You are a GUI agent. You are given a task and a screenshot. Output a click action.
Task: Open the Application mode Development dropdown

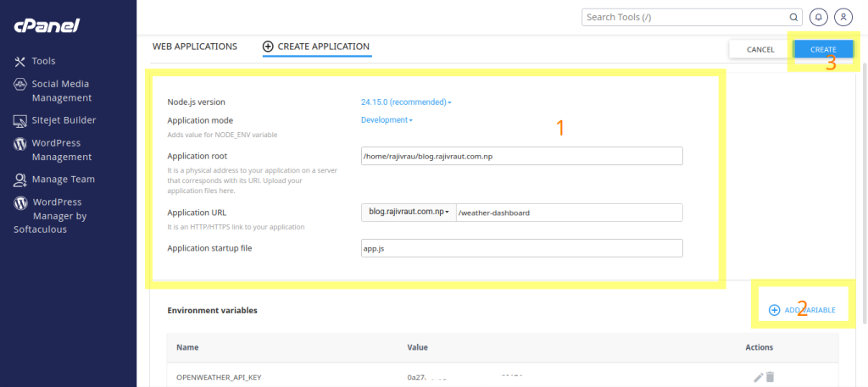[387, 120]
